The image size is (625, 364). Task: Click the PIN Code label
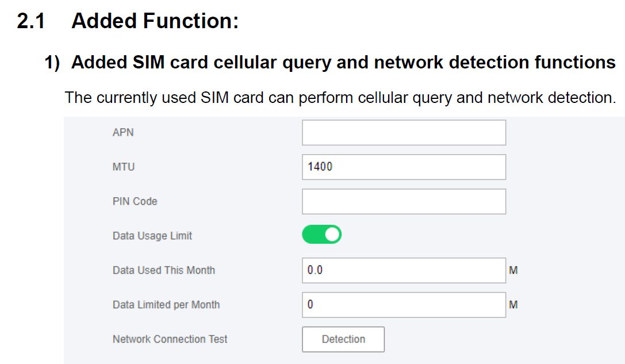click(x=135, y=201)
